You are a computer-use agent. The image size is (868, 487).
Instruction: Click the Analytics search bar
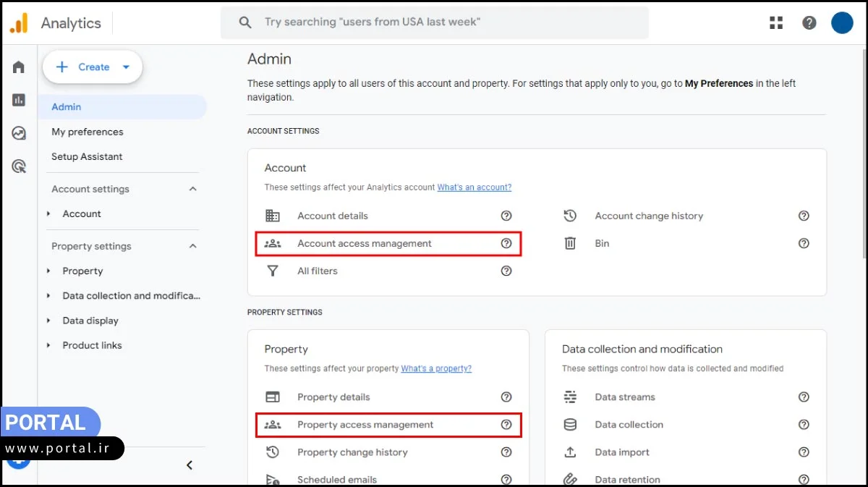(x=434, y=22)
